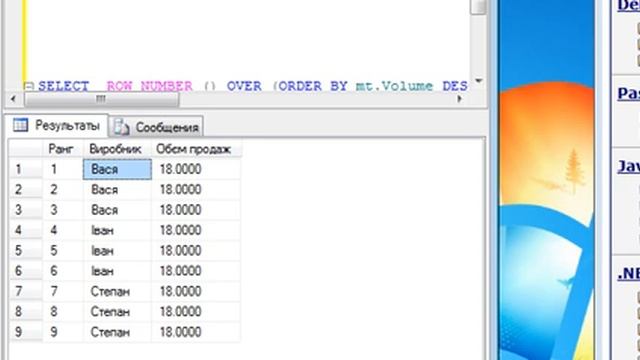Select the Вася cell in row 2
This screenshot has width=640, height=360.
pyautogui.click(x=117, y=190)
